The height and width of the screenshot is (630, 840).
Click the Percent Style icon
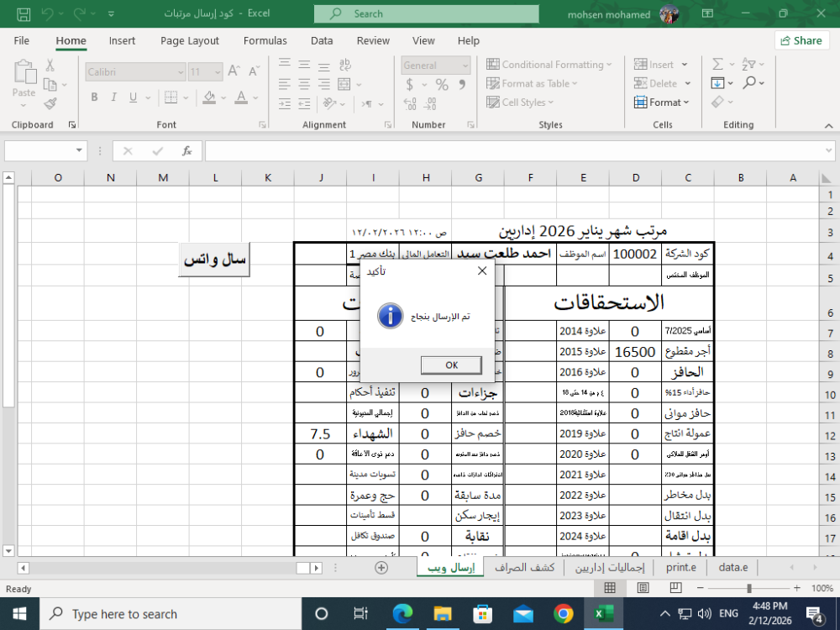(x=442, y=85)
